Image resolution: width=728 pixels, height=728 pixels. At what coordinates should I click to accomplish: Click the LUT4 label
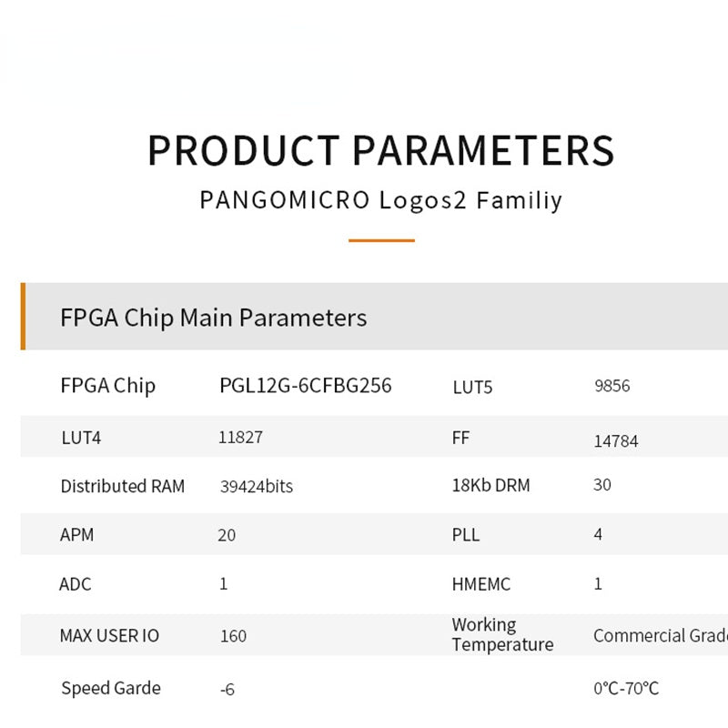point(80,438)
